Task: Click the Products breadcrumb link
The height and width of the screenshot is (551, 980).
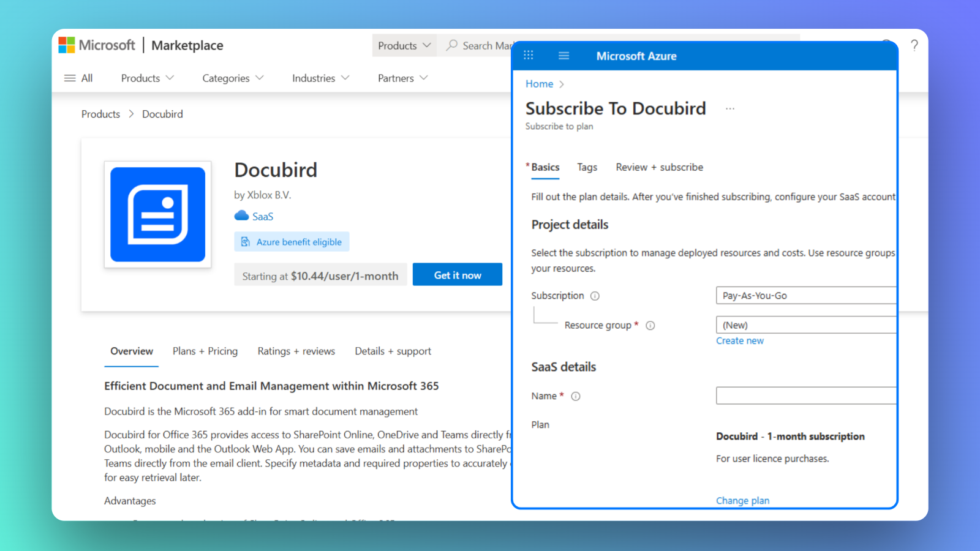Action: 101,114
